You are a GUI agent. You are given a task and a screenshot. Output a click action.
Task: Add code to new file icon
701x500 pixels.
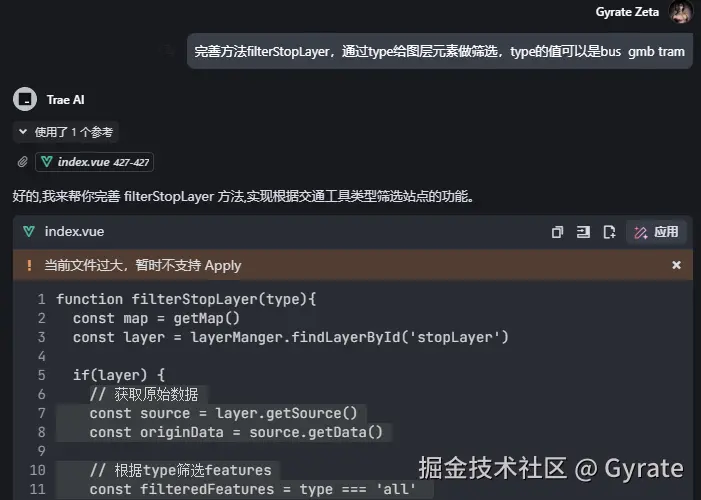(x=609, y=232)
